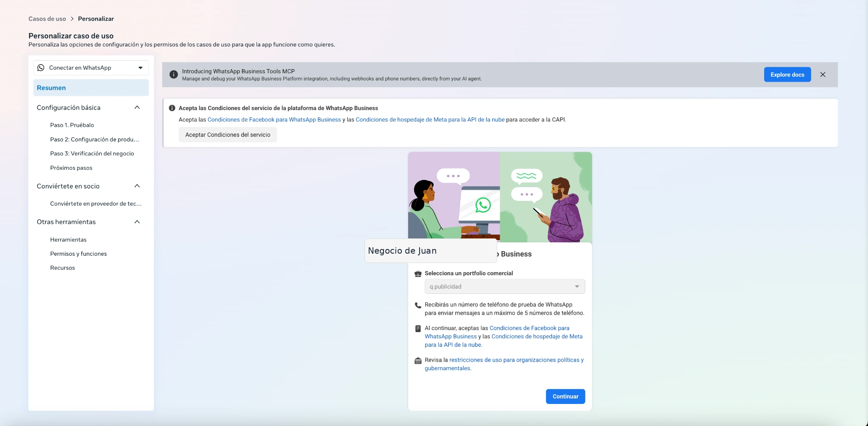Screen dimensions: 868x426
Task: Click the document icon beside Al continuar
Action: [x=418, y=328]
